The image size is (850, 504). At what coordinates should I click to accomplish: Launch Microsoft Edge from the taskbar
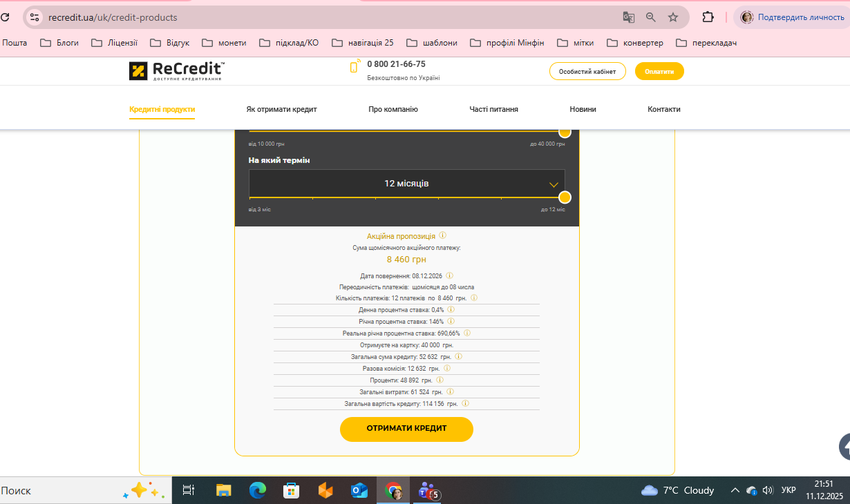pyautogui.click(x=258, y=490)
